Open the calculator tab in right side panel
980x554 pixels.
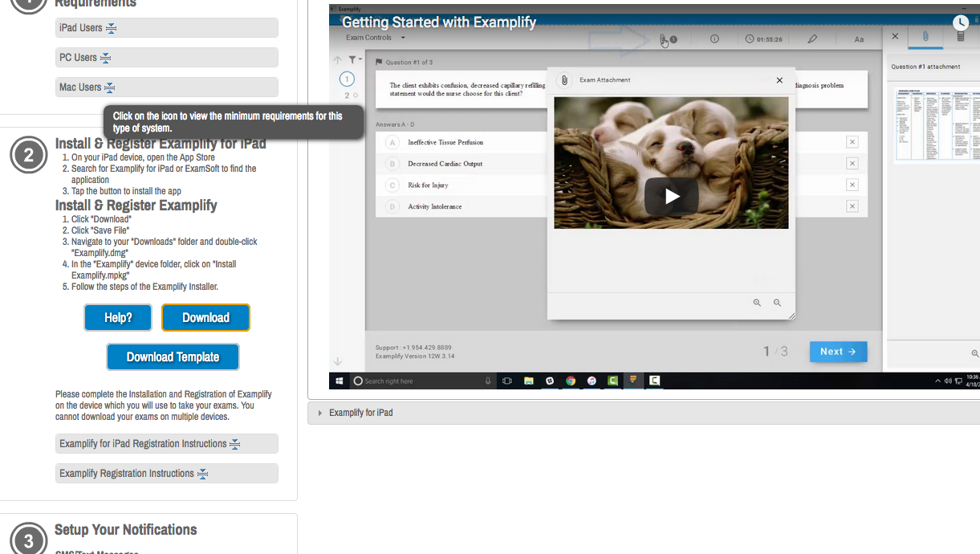(x=961, y=36)
